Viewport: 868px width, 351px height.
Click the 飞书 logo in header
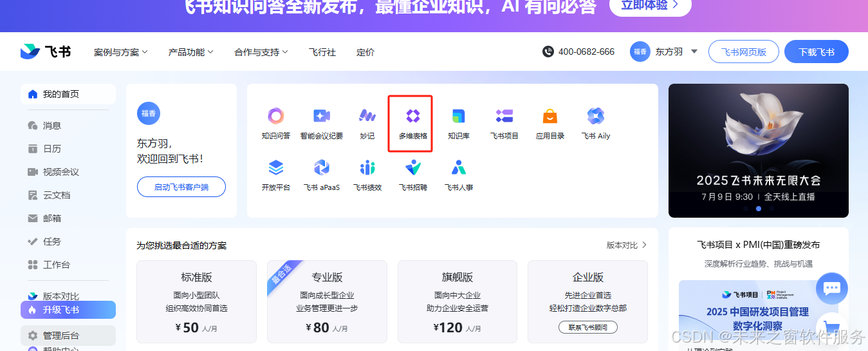(45, 52)
